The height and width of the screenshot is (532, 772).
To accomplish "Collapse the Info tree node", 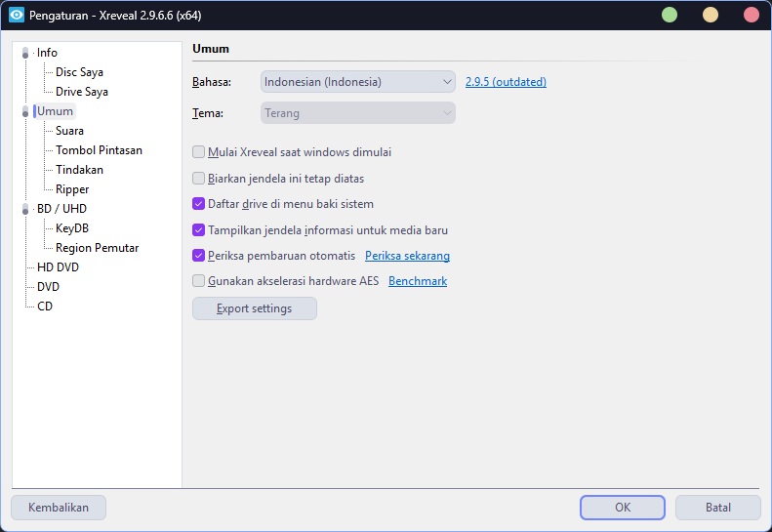I will coord(25,53).
